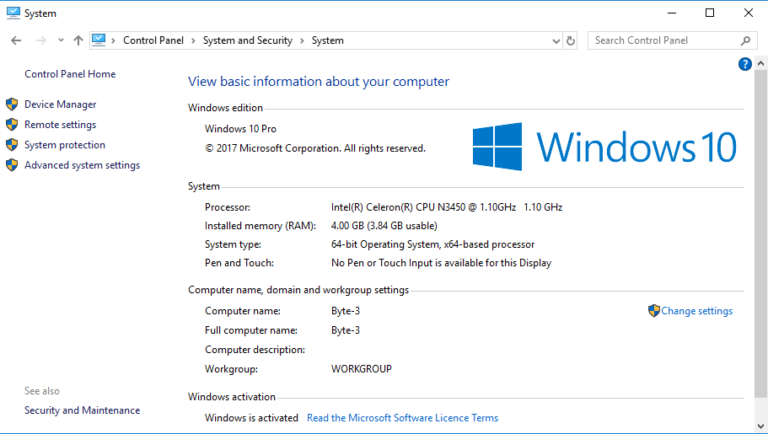Select the System breadcrumb
This screenshot has width=768, height=434.
pyautogui.click(x=328, y=41)
